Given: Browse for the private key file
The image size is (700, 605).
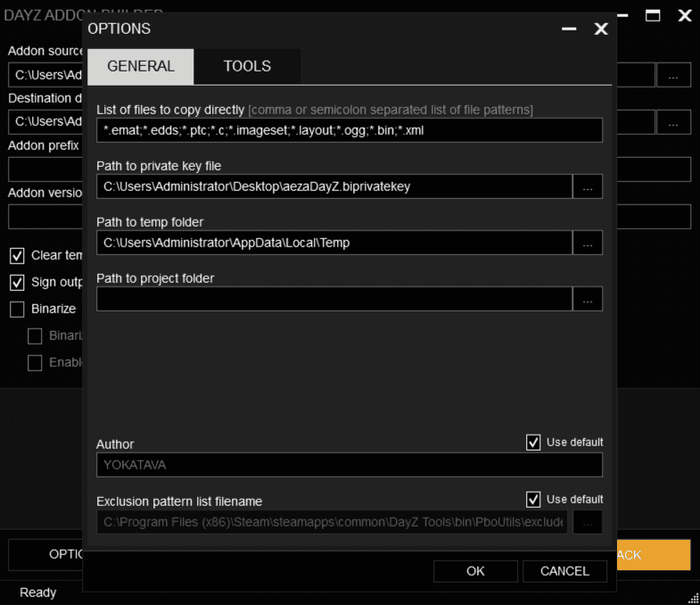Looking at the screenshot, I should (587, 186).
